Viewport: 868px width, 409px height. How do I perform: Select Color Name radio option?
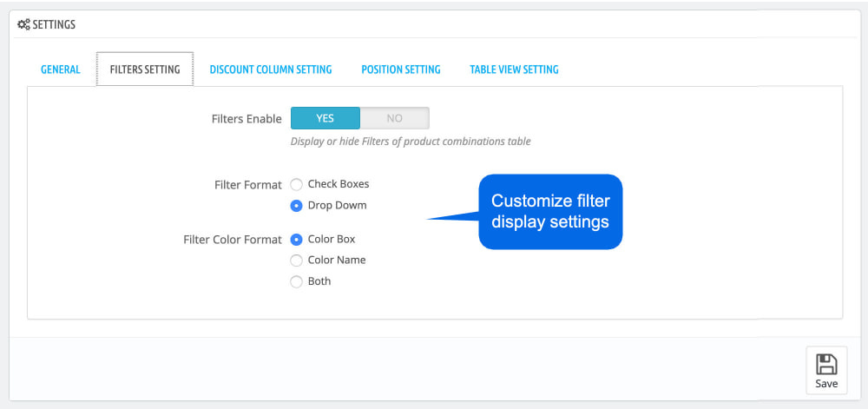click(x=297, y=260)
